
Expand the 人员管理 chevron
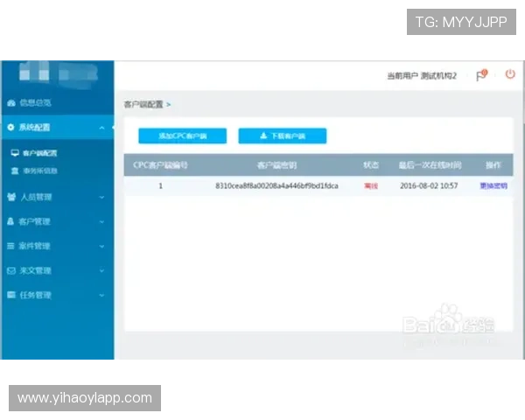(101, 197)
